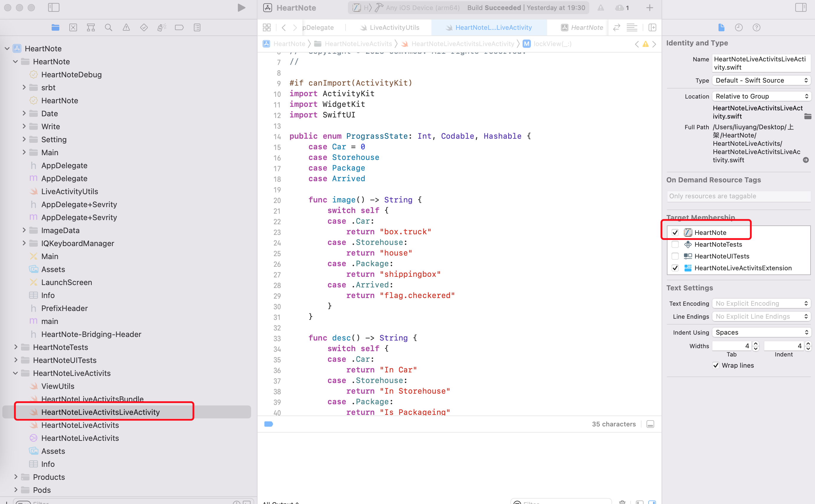The width and height of the screenshot is (815, 504).
Task: Jump to next issue arrow
Action: tap(654, 44)
